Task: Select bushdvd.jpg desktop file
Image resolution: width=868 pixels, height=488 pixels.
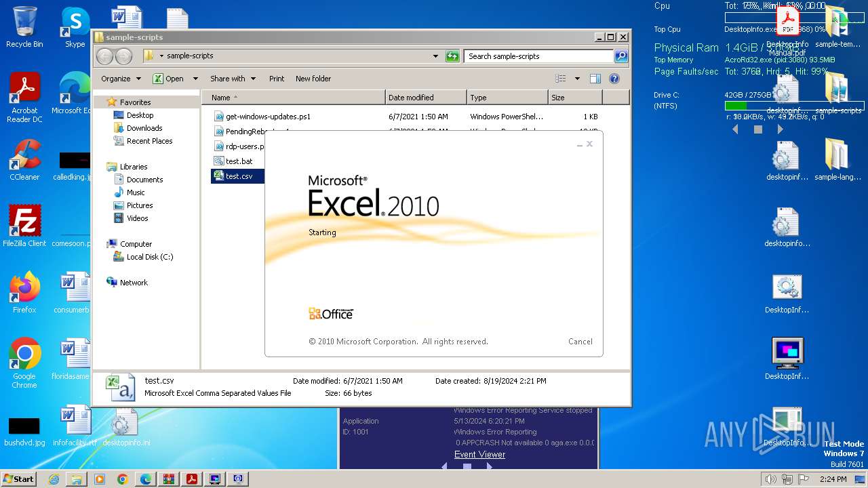Action: point(24,432)
